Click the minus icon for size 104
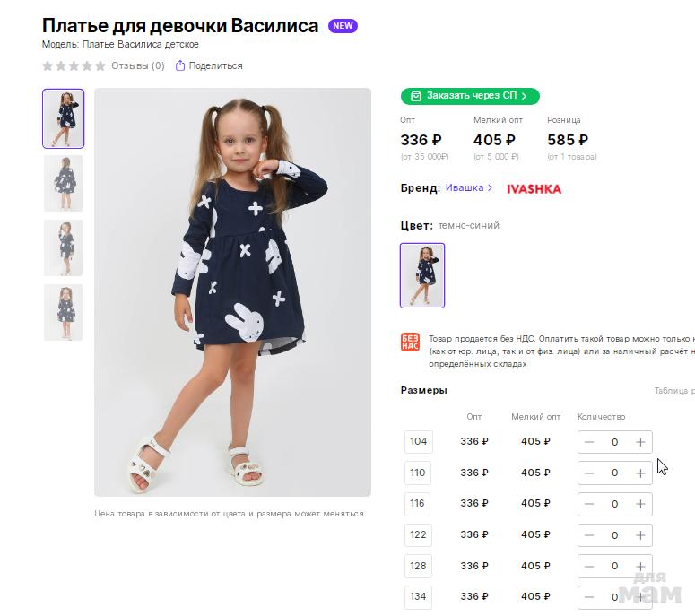Screen dimensions: 695x616 589,442
